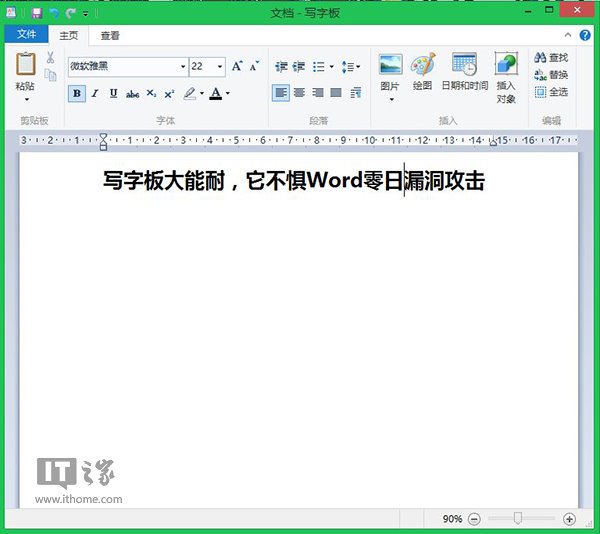Click the Insert object icon
Image resolution: width=600 pixels, height=534 pixels.
click(506, 63)
